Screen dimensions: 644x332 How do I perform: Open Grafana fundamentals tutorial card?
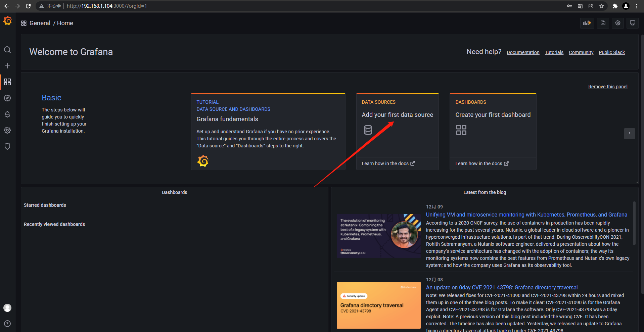(268, 132)
